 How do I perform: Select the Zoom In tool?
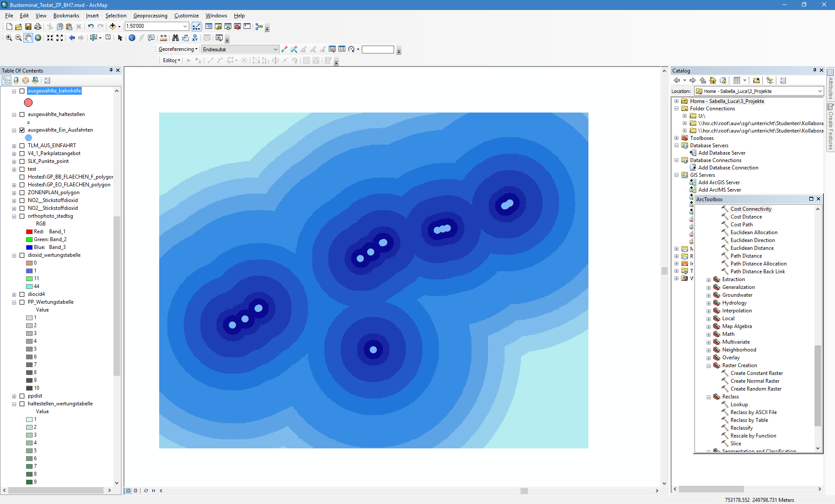(9, 38)
